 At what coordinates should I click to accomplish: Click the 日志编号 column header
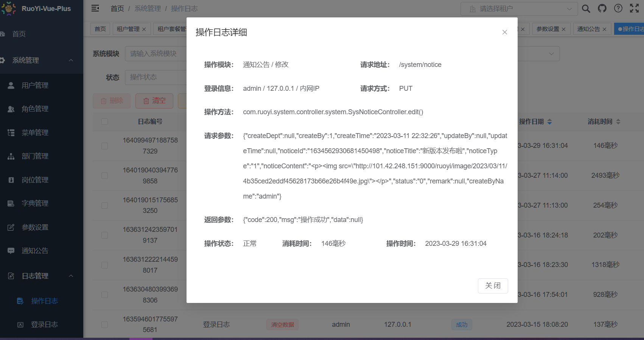coord(150,121)
